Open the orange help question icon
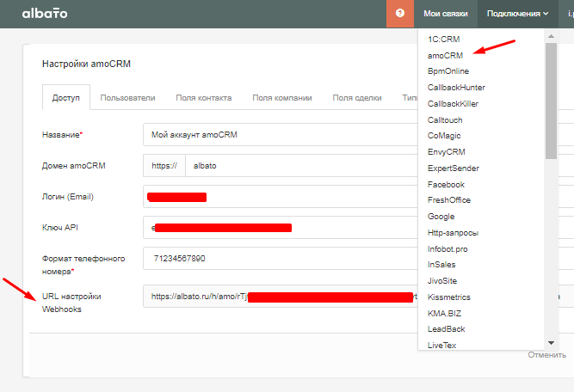This screenshot has width=574, height=392. (x=400, y=14)
